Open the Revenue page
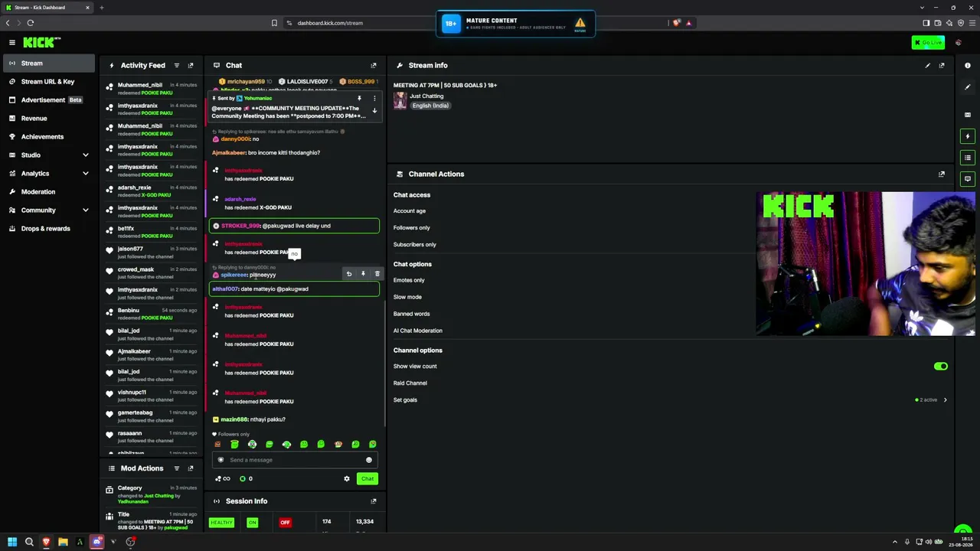Screen dimensions: 980x551 [x=48, y=119]
